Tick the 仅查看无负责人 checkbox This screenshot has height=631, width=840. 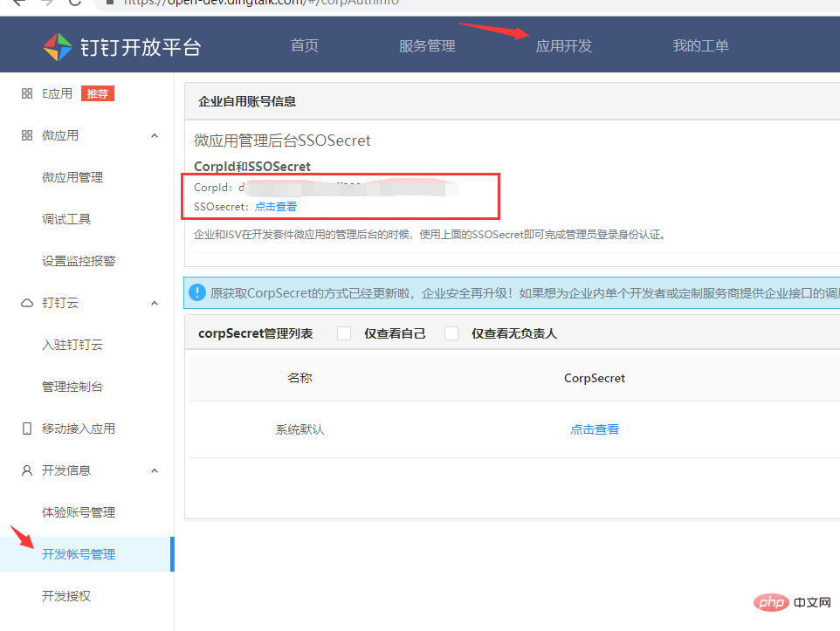click(451, 333)
